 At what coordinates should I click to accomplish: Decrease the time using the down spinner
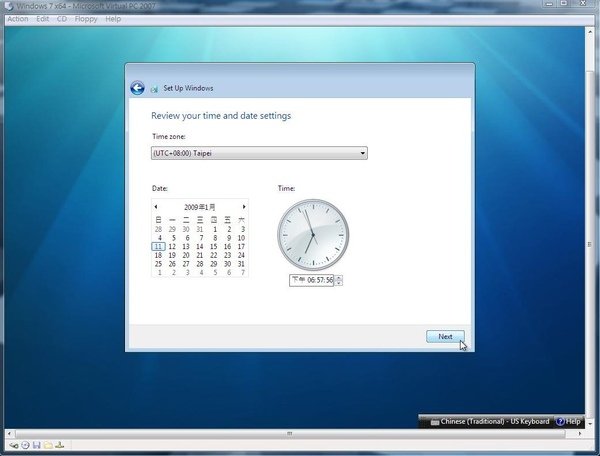(339, 283)
